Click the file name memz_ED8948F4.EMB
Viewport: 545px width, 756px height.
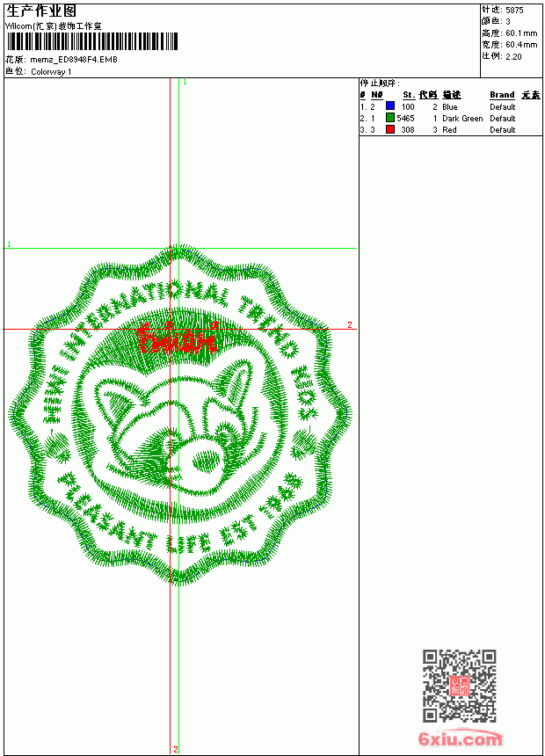pos(74,59)
